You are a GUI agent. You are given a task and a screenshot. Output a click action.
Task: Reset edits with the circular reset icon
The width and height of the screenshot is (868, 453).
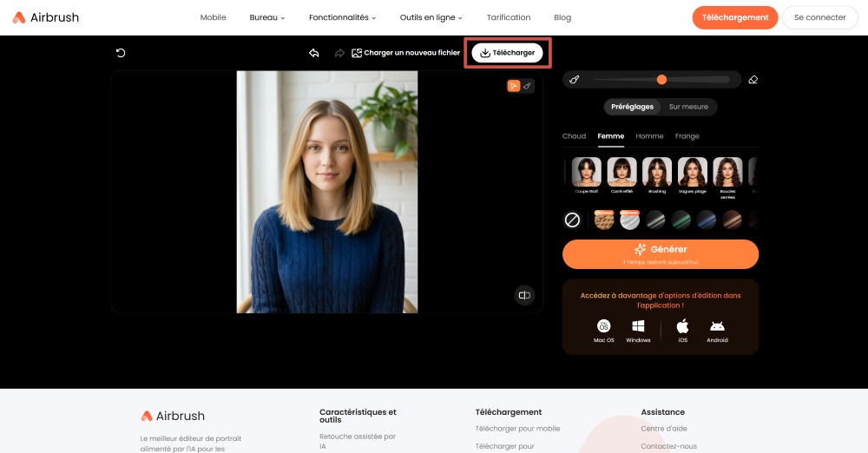pyautogui.click(x=121, y=53)
